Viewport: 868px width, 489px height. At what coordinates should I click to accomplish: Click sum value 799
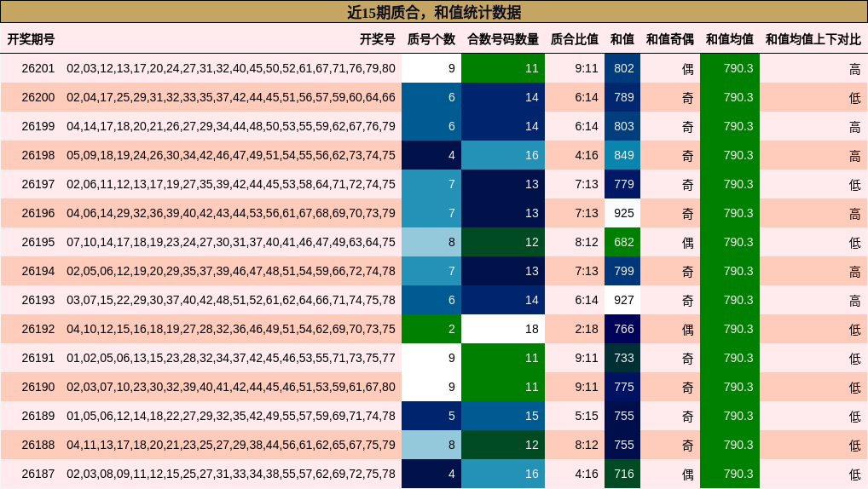click(x=622, y=271)
